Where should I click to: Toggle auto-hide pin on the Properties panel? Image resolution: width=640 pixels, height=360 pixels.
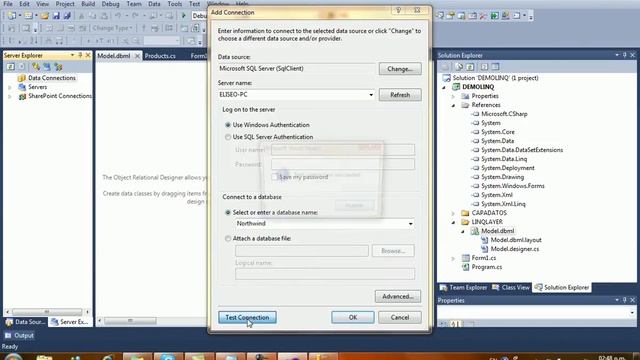click(x=624, y=300)
